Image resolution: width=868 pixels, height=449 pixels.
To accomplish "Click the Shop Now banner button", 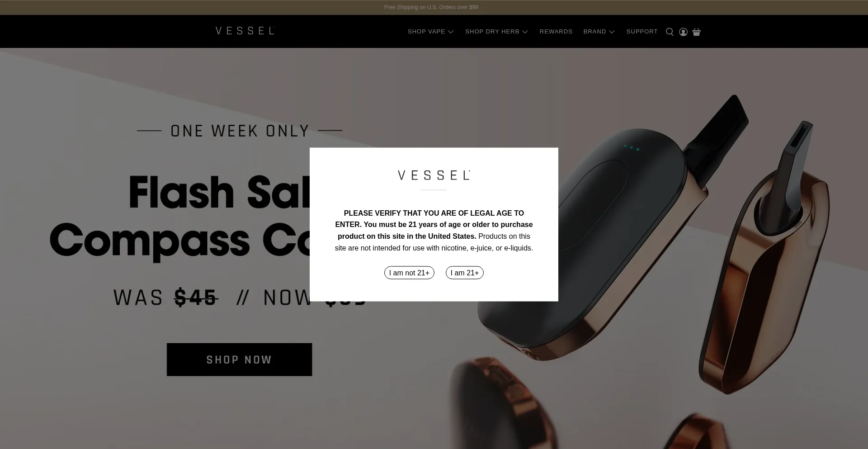I will tap(239, 359).
